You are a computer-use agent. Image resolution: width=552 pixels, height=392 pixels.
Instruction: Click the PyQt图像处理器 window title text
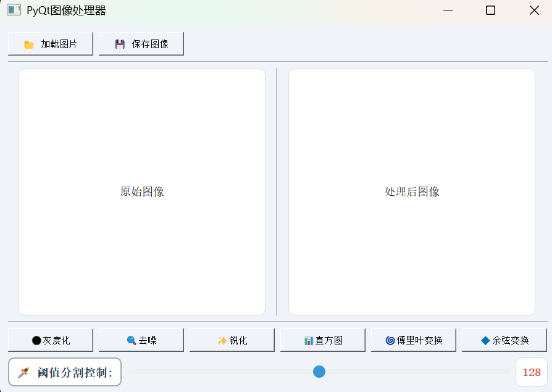pyautogui.click(x=66, y=10)
